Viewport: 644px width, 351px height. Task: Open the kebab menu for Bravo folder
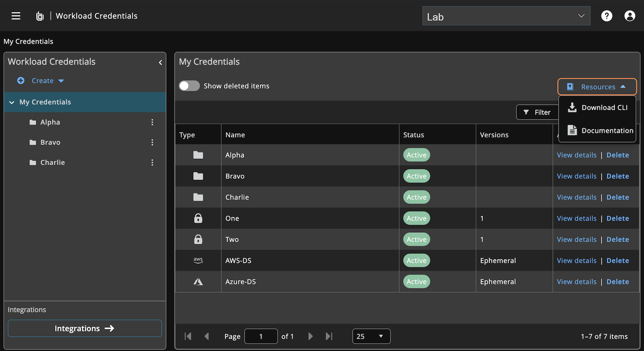coord(152,142)
